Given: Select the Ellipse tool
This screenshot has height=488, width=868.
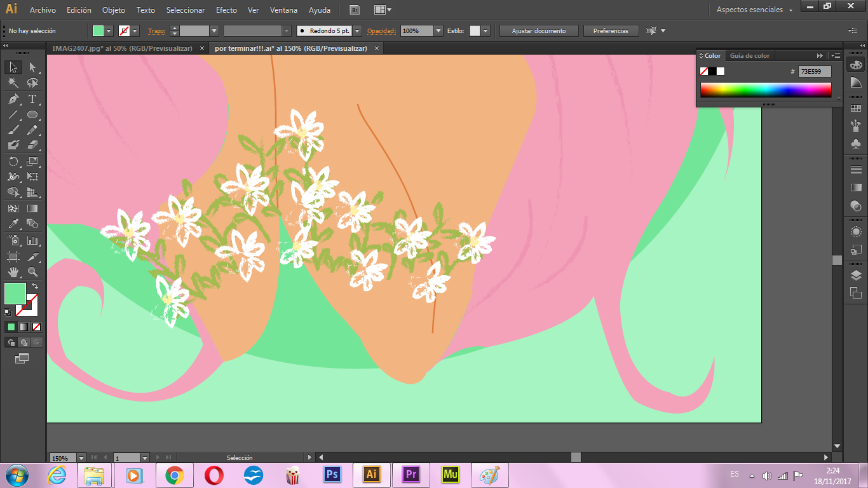Looking at the screenshot, I should pos(32,114).
